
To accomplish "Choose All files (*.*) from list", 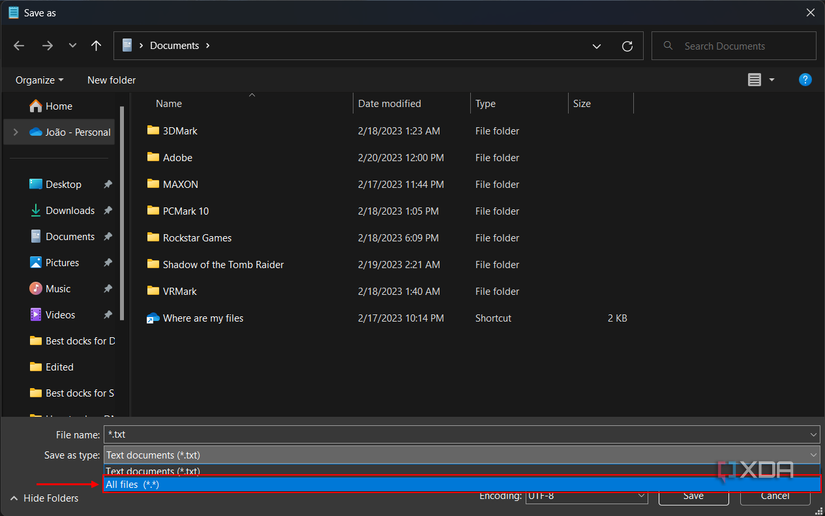I will pyautogui.click(x=462, y=484).
